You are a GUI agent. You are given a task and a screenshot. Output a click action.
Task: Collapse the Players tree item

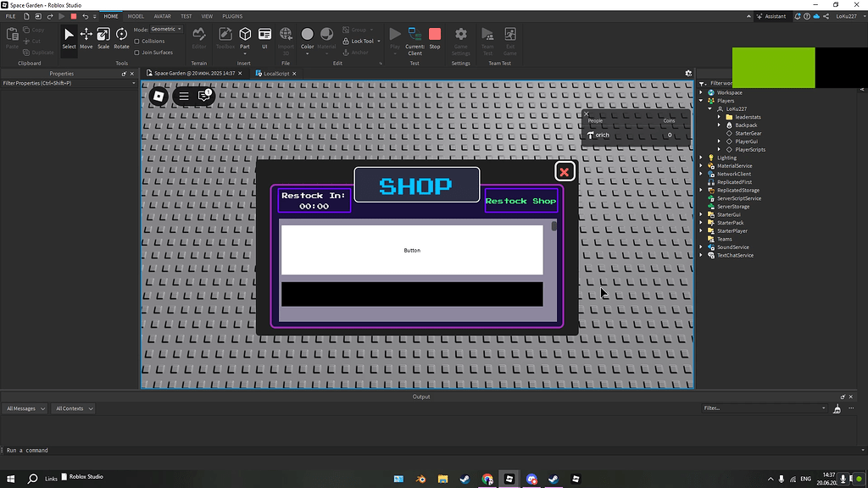(x=703, y=100)
